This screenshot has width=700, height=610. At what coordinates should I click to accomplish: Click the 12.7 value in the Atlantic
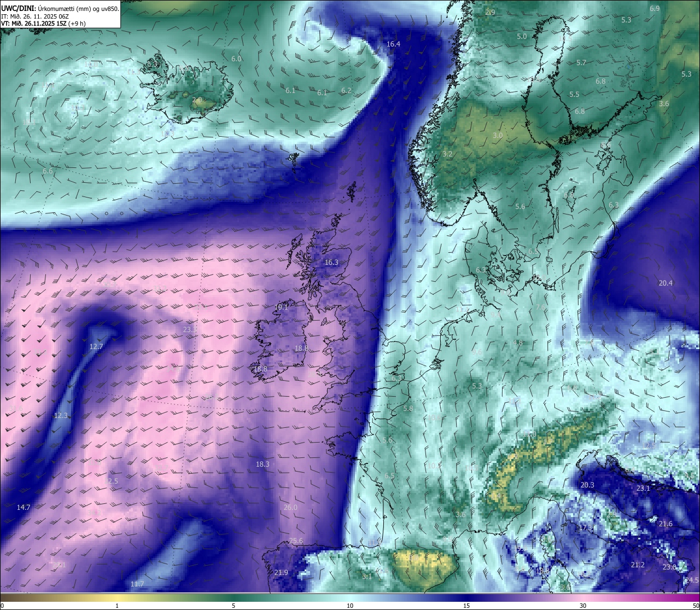96,347
